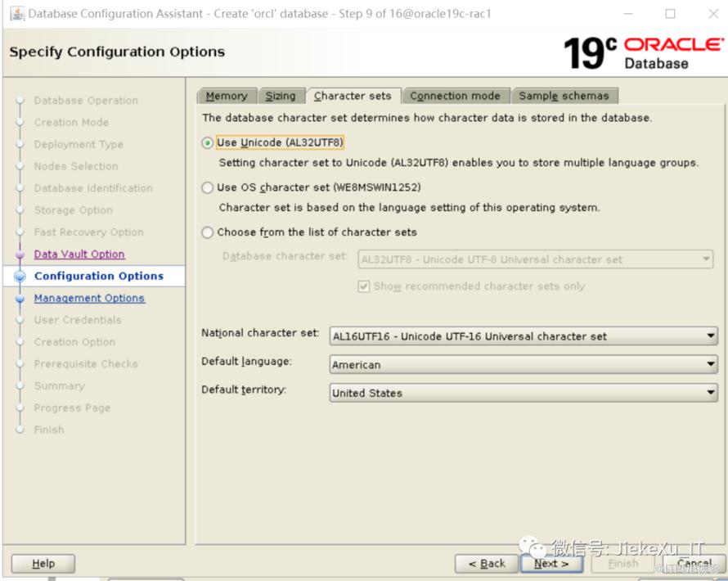
Task: Go back with the Back button
Action: (x=487, y=563)
